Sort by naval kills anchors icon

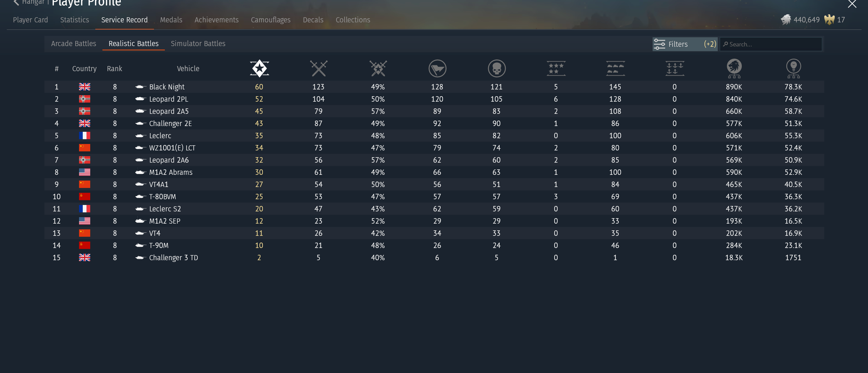pos(675,68)
